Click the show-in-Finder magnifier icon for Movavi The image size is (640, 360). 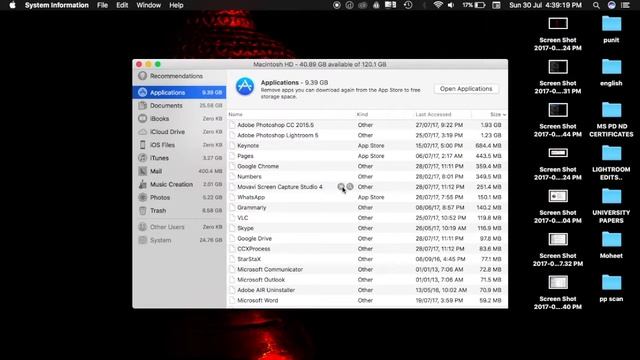(350, 187)
